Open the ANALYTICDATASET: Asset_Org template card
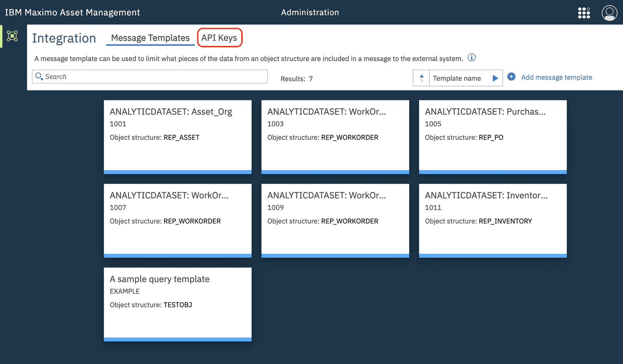The image size is (623, 364). (x=178, y=136)
